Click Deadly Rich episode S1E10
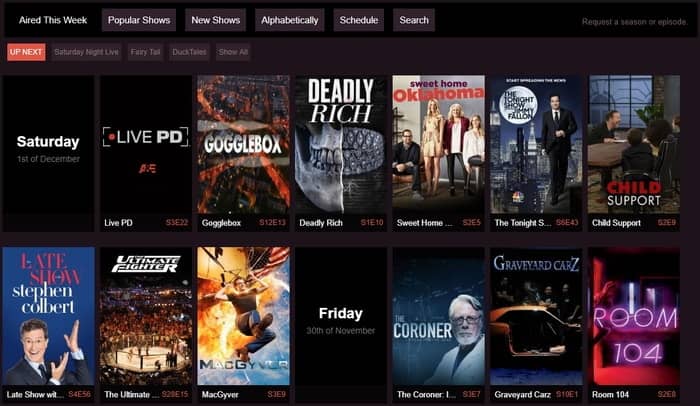Viewport: 700px width, 406px height. point(372,222)
